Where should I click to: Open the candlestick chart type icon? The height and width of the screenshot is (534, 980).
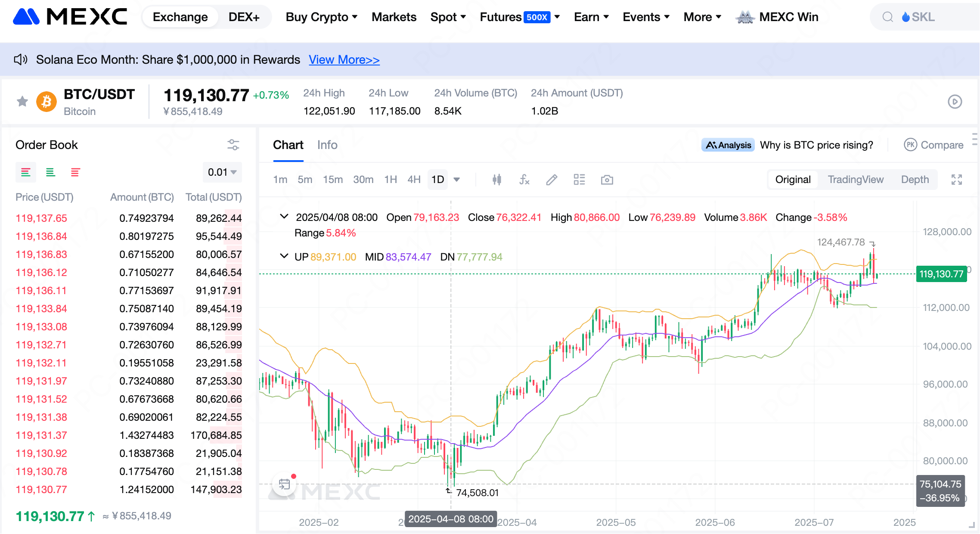497,180
